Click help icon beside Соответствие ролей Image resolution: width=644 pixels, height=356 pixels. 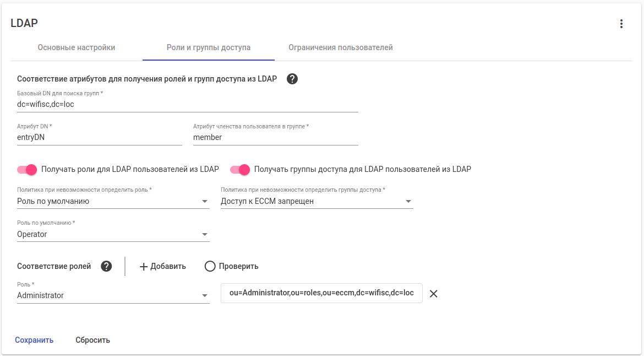tap(107, 266)
